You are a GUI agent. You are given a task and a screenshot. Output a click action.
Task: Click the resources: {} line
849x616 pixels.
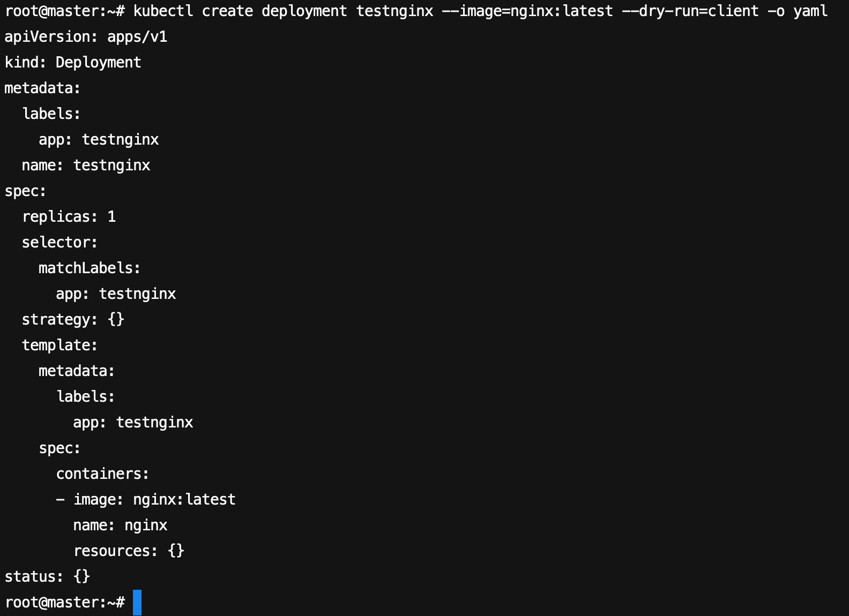[x=129, y=551]
